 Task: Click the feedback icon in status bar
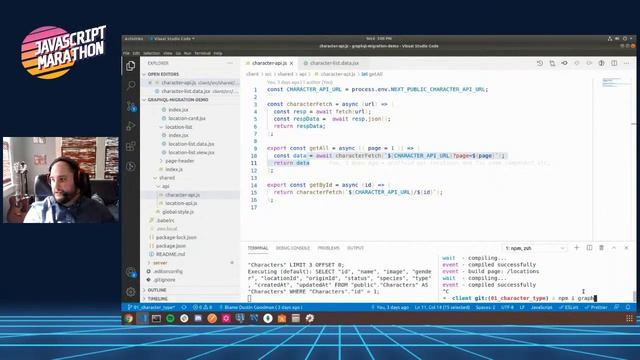pos(616,307)
